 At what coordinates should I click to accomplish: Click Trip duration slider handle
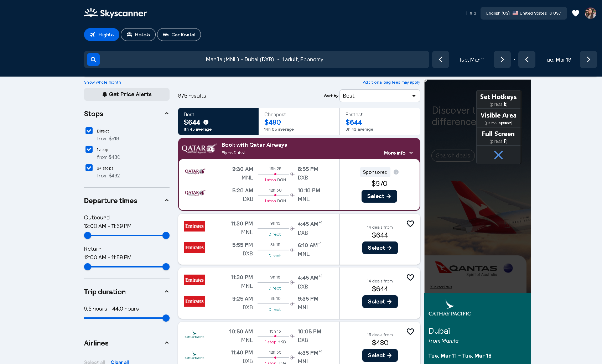click(166, 318)
